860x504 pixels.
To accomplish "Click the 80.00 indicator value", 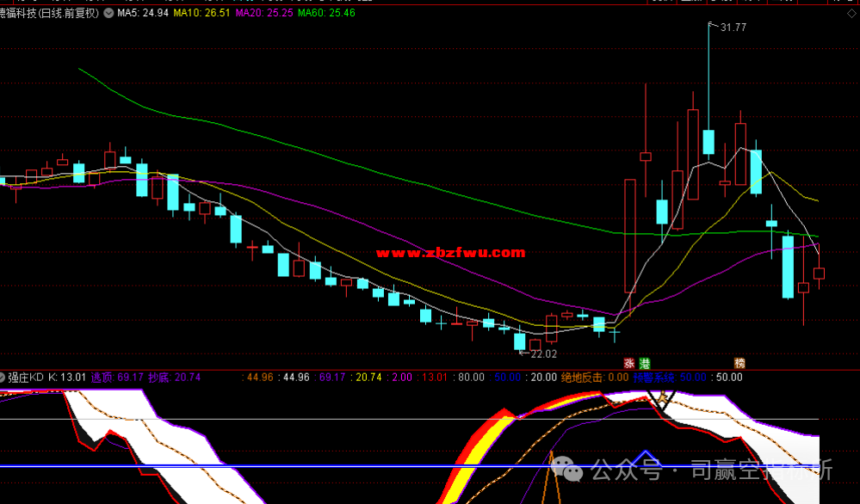I will [471, 378].
